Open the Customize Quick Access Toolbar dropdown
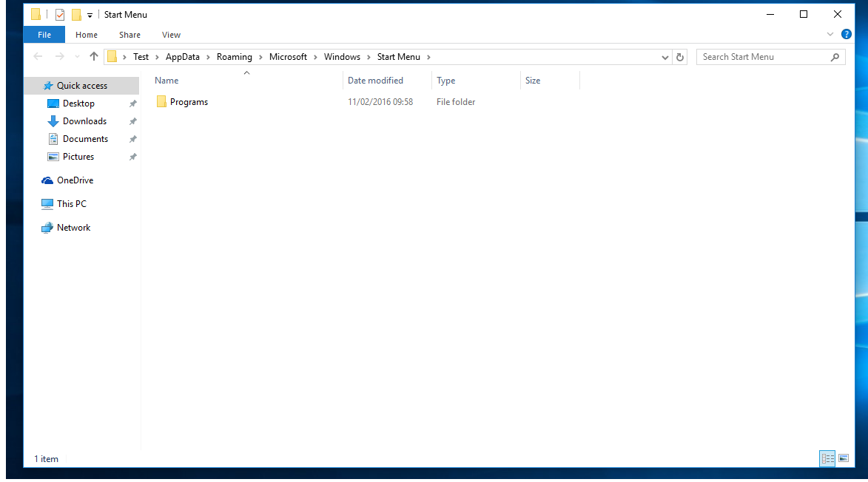 (x=90, y=16)
